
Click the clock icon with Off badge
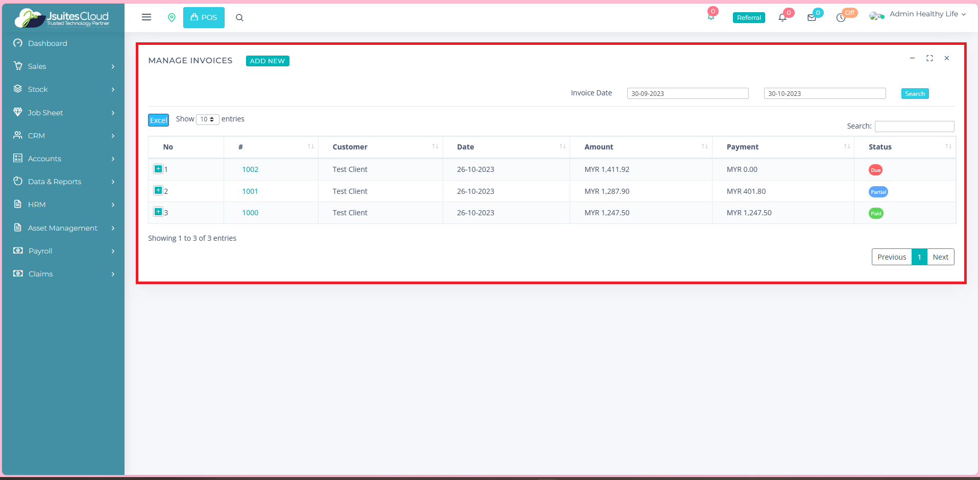(841, 18)
